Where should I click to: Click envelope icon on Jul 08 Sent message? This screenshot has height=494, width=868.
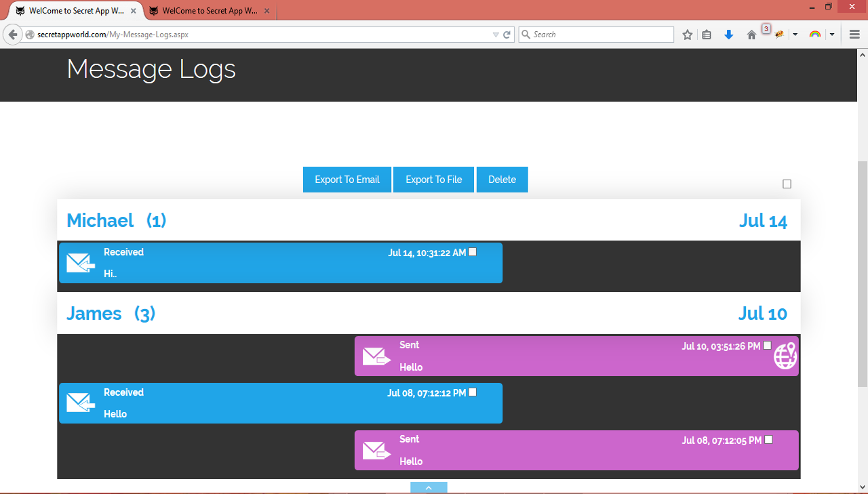pyautogui.click(x=377, y=450)
